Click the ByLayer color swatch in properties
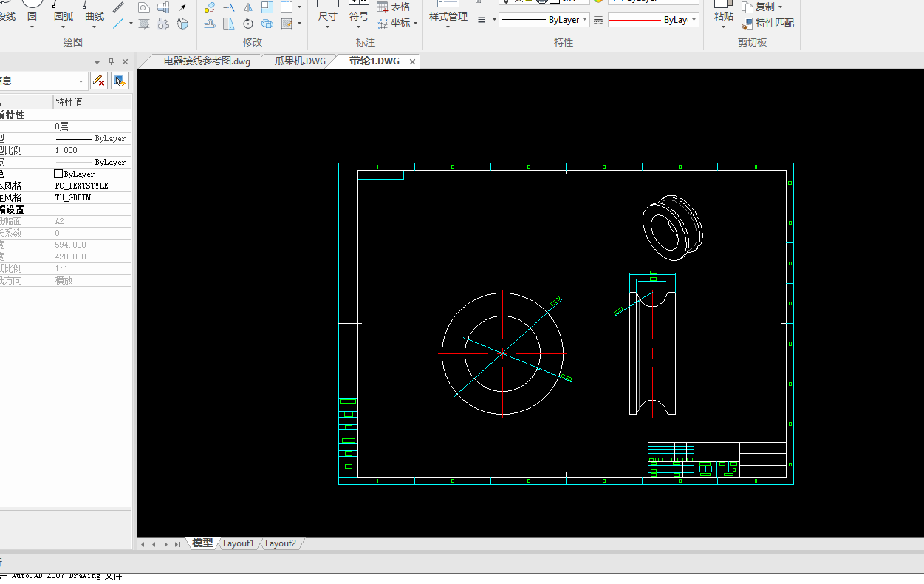924x584 pixels. [x=59, y=174]
